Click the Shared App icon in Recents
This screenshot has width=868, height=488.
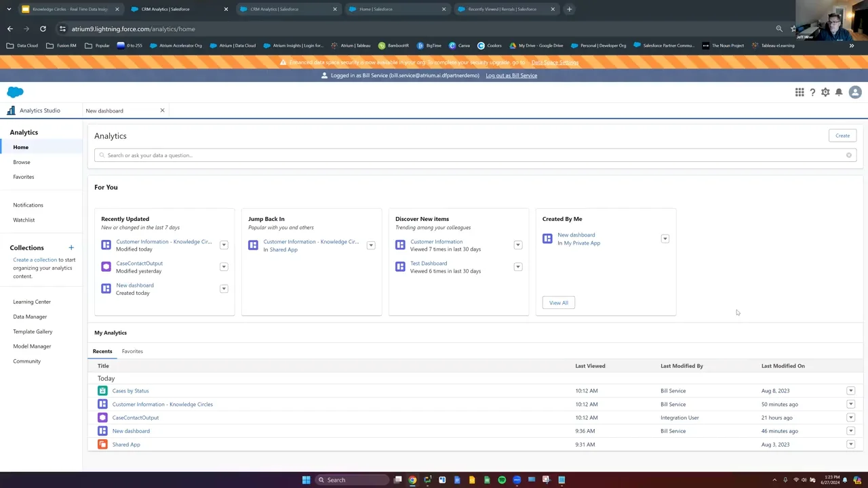[102, 445]
